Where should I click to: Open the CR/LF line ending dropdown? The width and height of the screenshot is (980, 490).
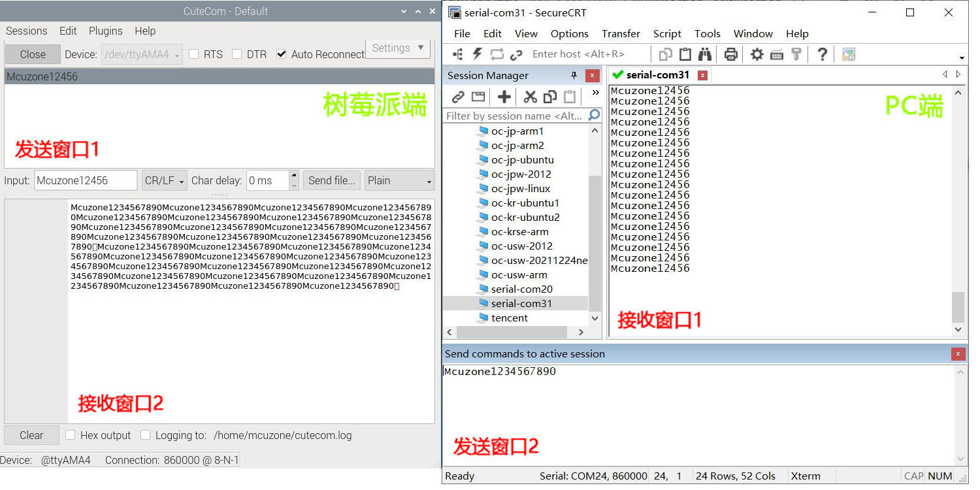tap(164, 180)
